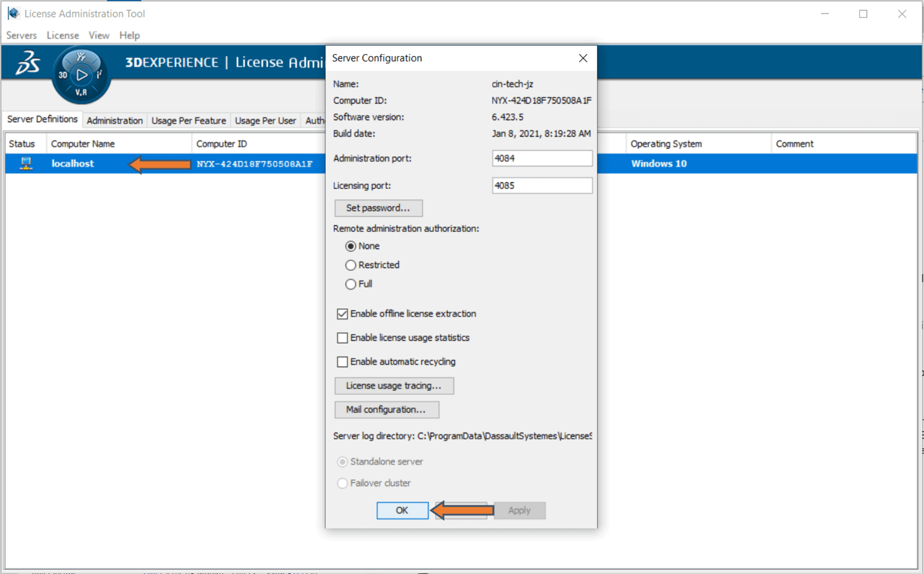
Task: Switch to Server Definitions tab
Action: click(43, 119)
